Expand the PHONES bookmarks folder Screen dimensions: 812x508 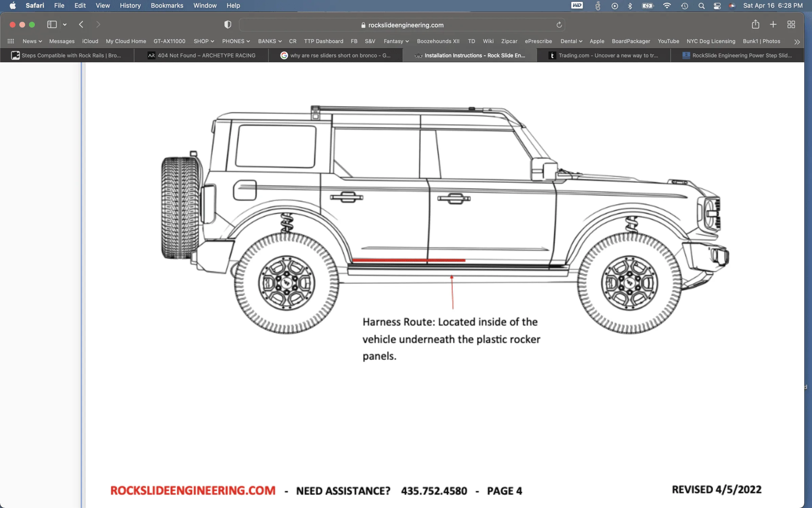click(x=236, y=41)
